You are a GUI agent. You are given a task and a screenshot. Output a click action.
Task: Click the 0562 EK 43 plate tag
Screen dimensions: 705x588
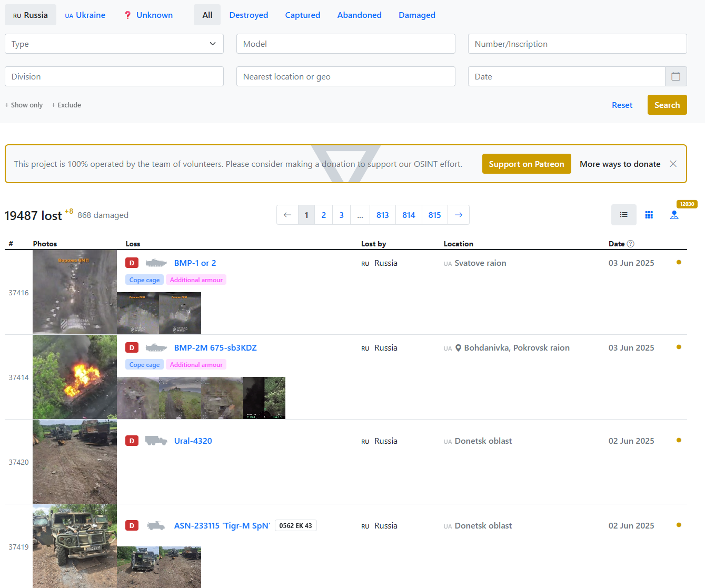coord(296,525)
